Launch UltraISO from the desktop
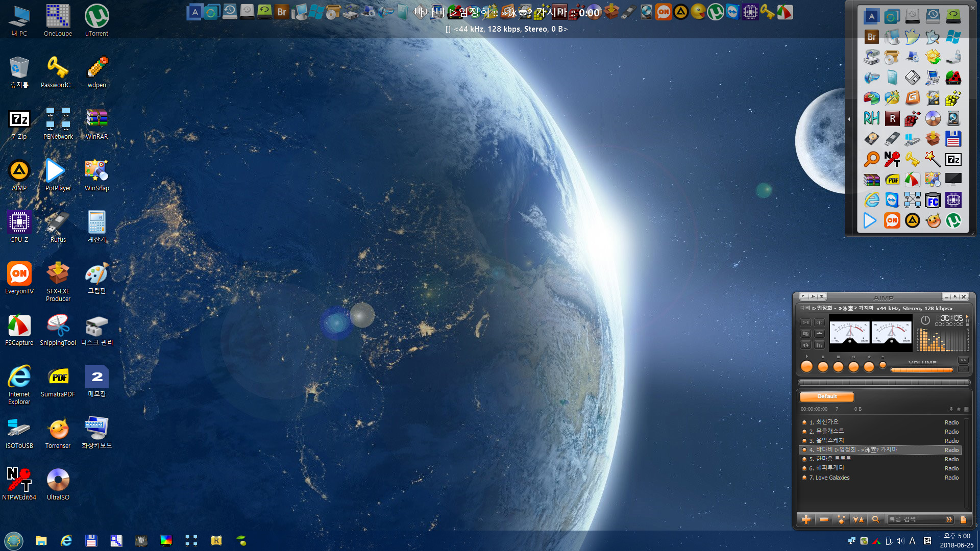980x551 pixels. tap(58, 484)
